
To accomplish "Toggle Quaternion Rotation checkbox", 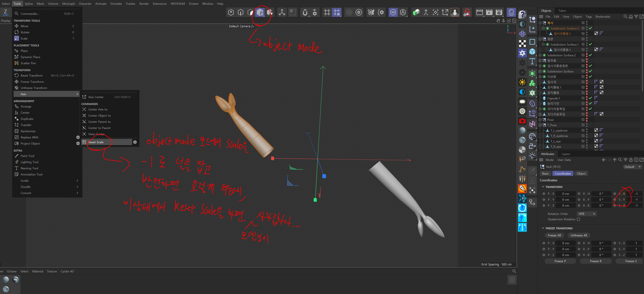I will tap(578, 219).
